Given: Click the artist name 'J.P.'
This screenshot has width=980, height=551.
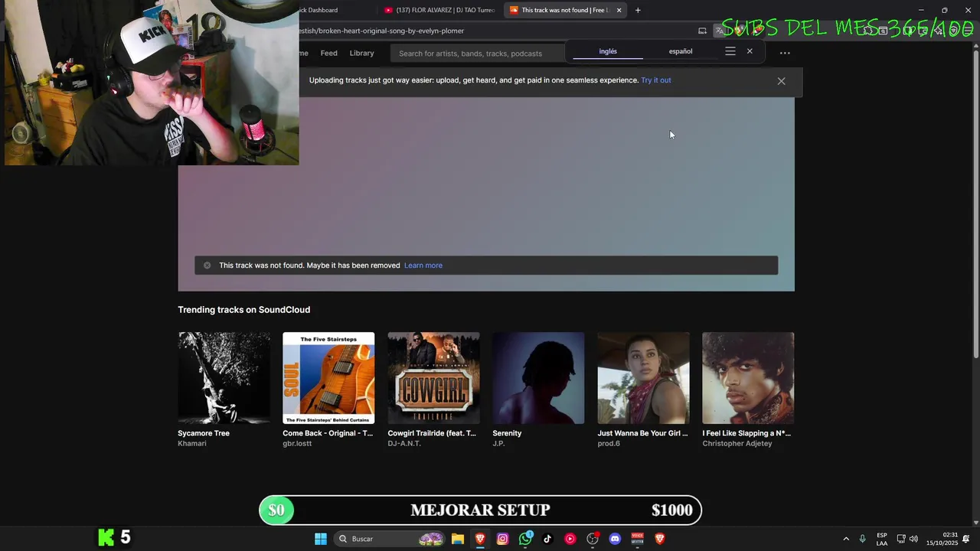Looking at the screenshot, I should click(498, 444).
